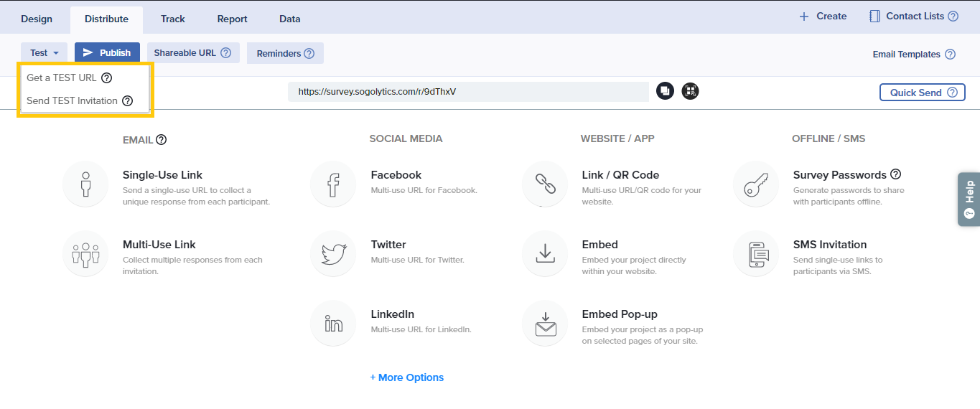Click the Quick Send button

point(922,93)
